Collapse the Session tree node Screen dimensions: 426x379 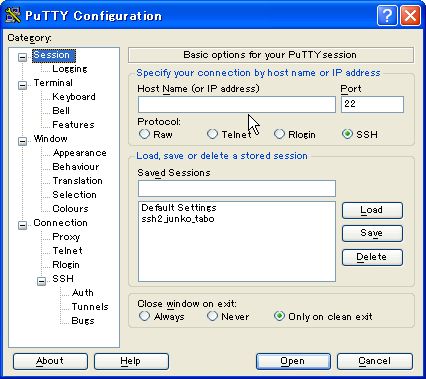22,57
